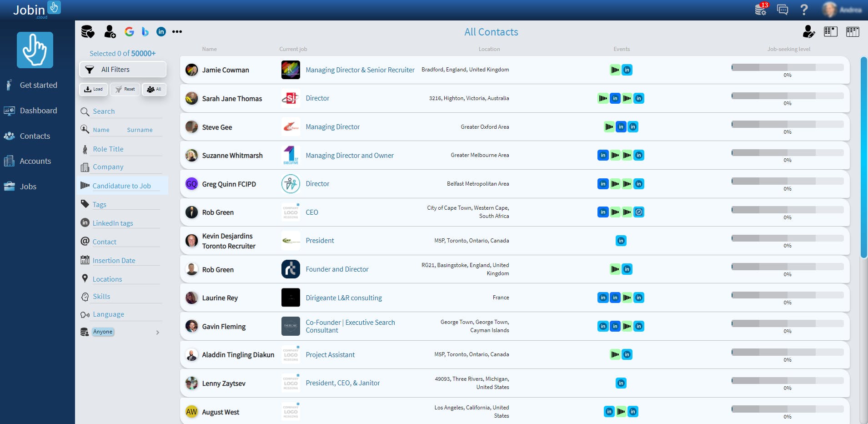Viewport: 868px width, 424px height.
Task: Click the LinkedIn event icon for Kevin Desjardins
Action: pyautogui.click(x=621, y=241)
